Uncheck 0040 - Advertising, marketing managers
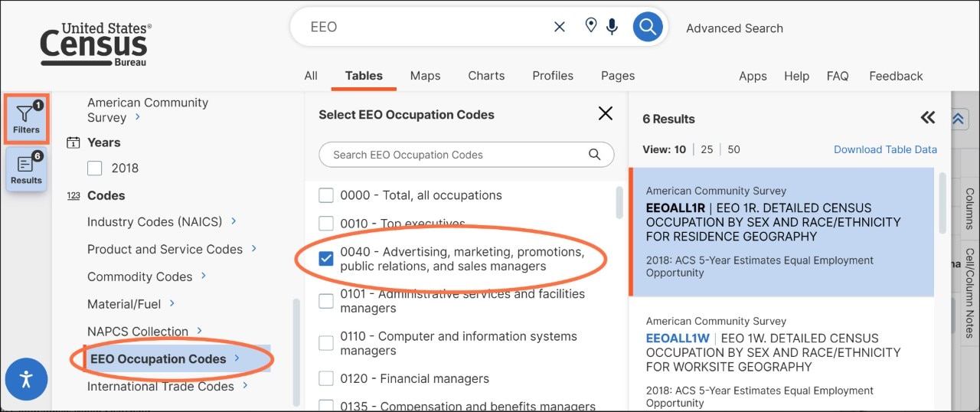This screenshot has width=980, height=412. 326,259
